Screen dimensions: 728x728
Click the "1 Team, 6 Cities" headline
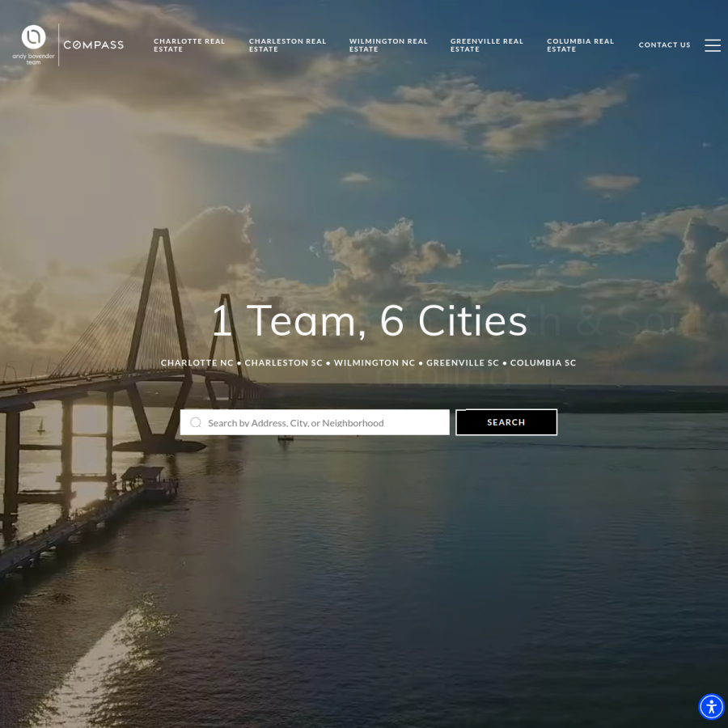click(x=370, y=320)
